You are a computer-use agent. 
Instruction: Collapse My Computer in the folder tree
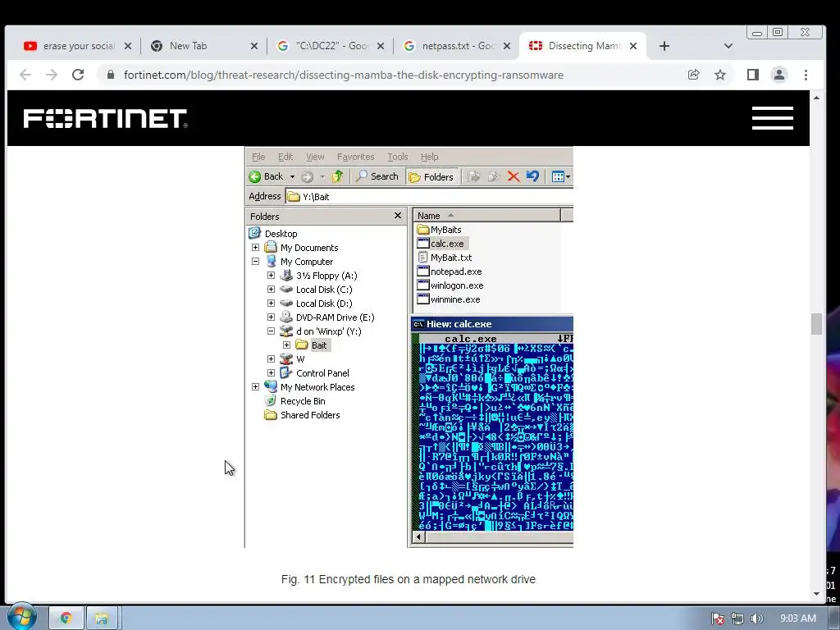pyautogui.click(x=256, y=262)
